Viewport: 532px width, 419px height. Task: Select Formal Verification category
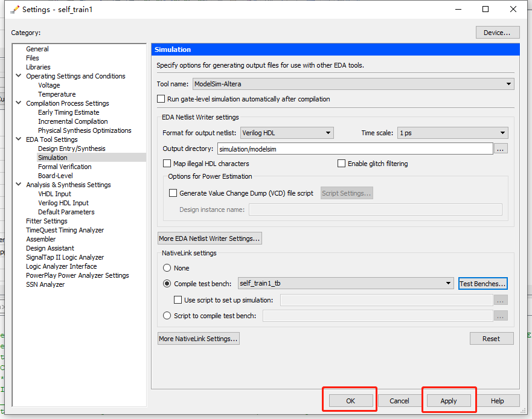pos(65,167)
